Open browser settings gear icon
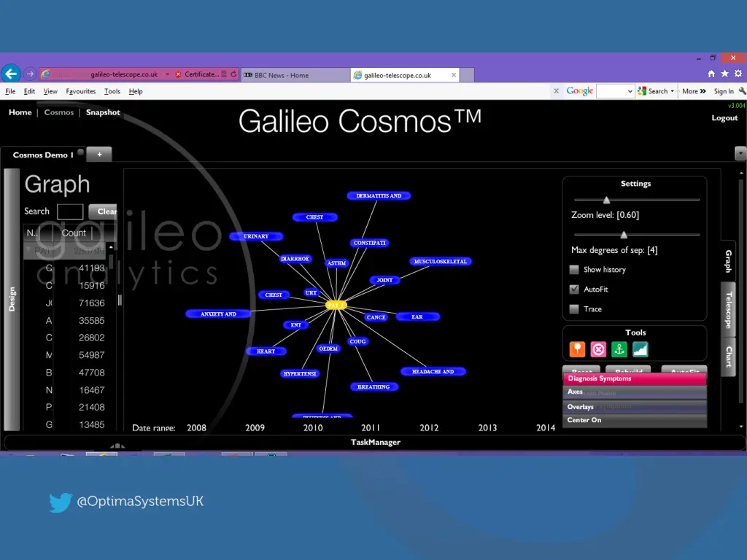 tap(738, 74)
